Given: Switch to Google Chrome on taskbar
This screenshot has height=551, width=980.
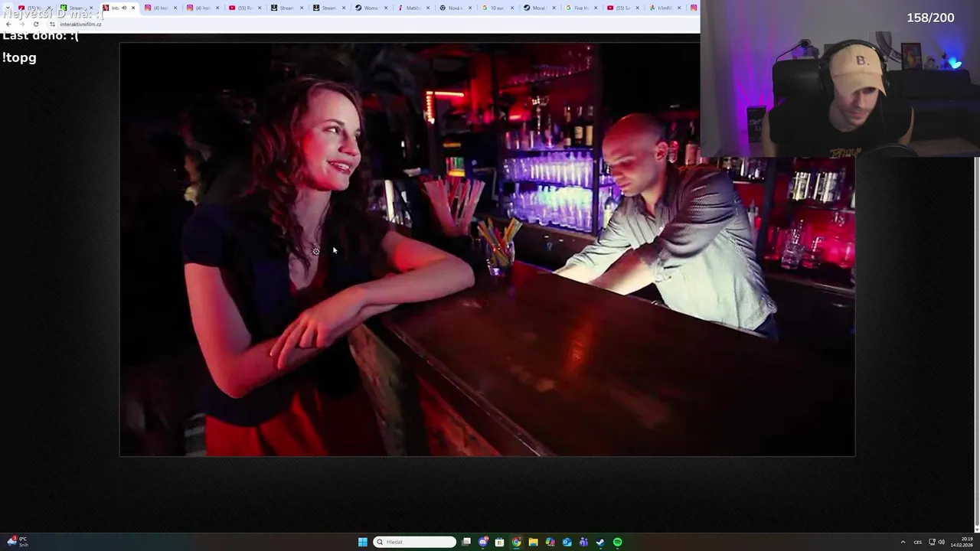Looking at the screenshot, I should [517, 542].
